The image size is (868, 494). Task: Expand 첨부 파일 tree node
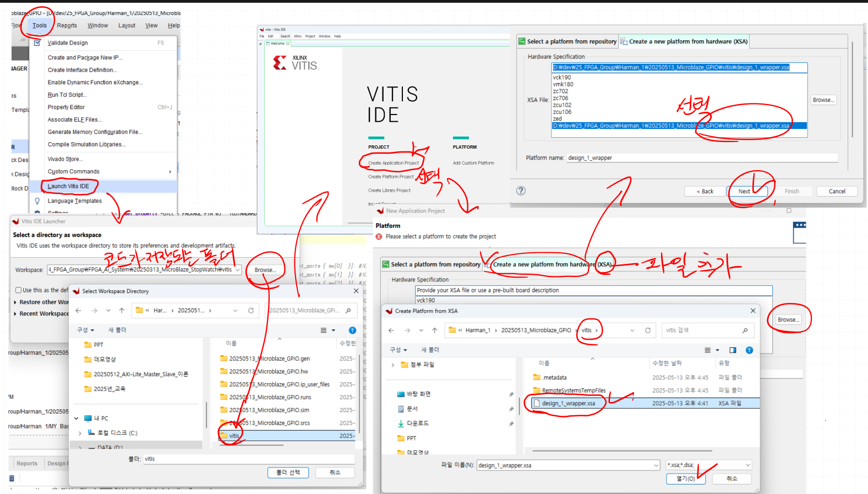tap(392, 365)
